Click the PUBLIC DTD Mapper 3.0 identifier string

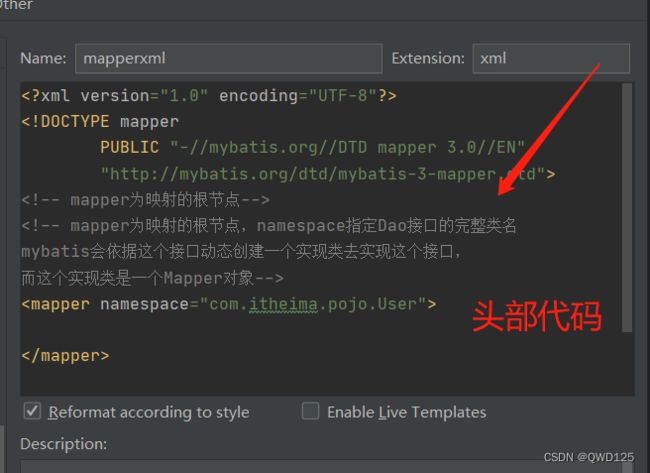point(347,148)
